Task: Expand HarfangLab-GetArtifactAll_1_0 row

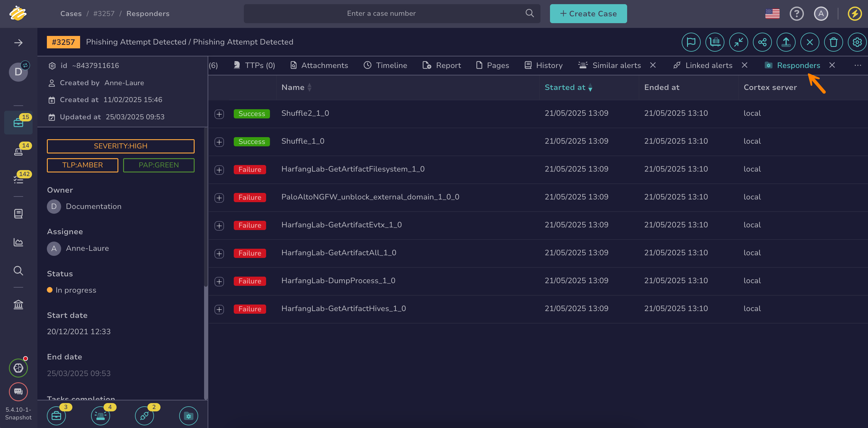Action: coord(219,253)
